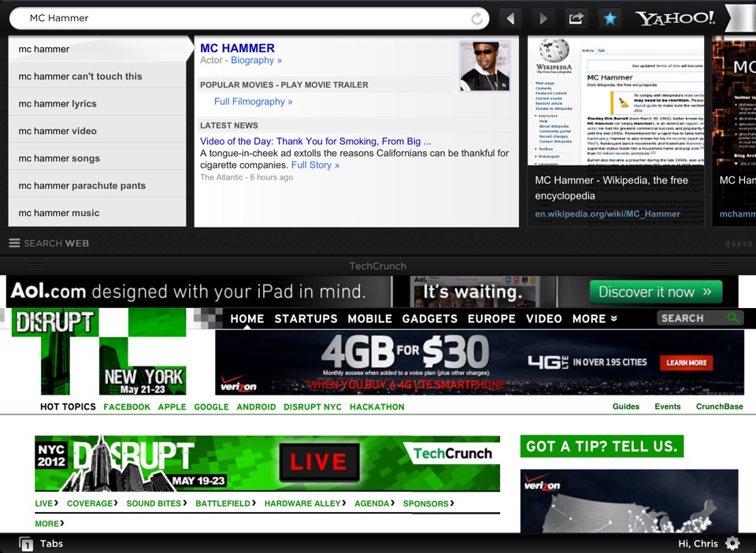Open the SOUND BITES link
Image resolution: width=756 pixels, height=553 pixels.
click(156, 503)
